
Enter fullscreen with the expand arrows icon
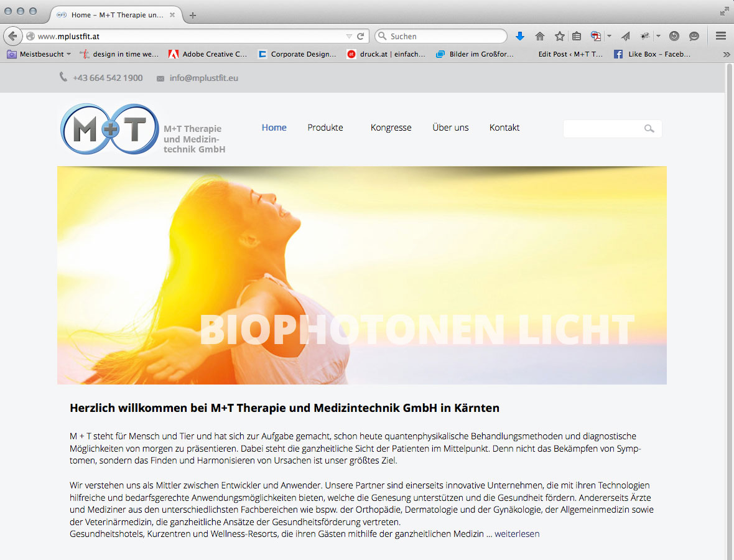pos(724,11)
